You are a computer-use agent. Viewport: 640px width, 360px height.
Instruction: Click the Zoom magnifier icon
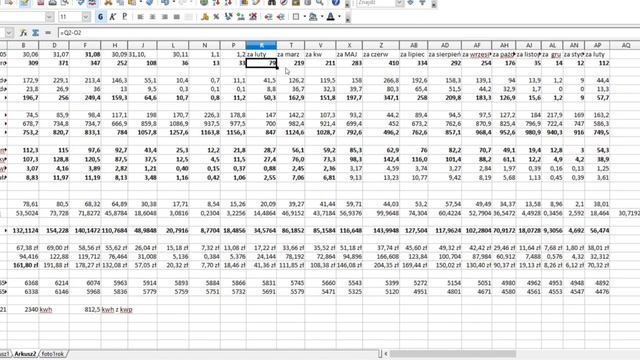pos(320,2)
